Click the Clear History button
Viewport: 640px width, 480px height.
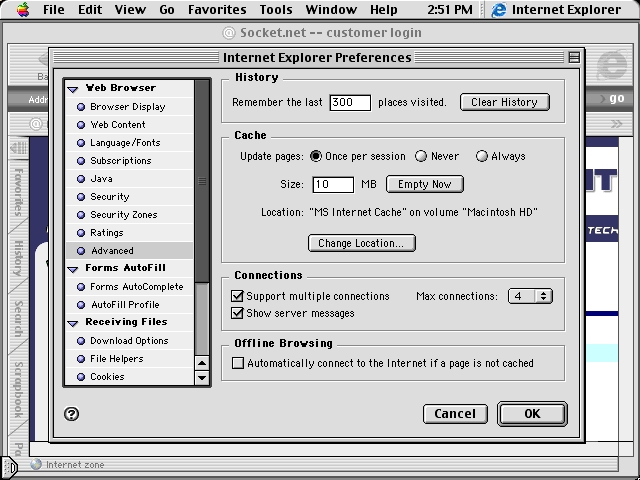click(x=504, y=102)
